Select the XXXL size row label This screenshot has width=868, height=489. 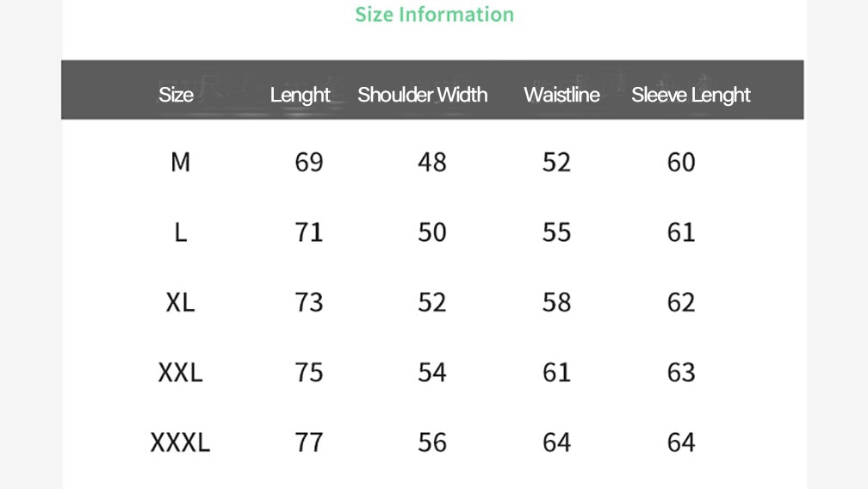point(180,443)
